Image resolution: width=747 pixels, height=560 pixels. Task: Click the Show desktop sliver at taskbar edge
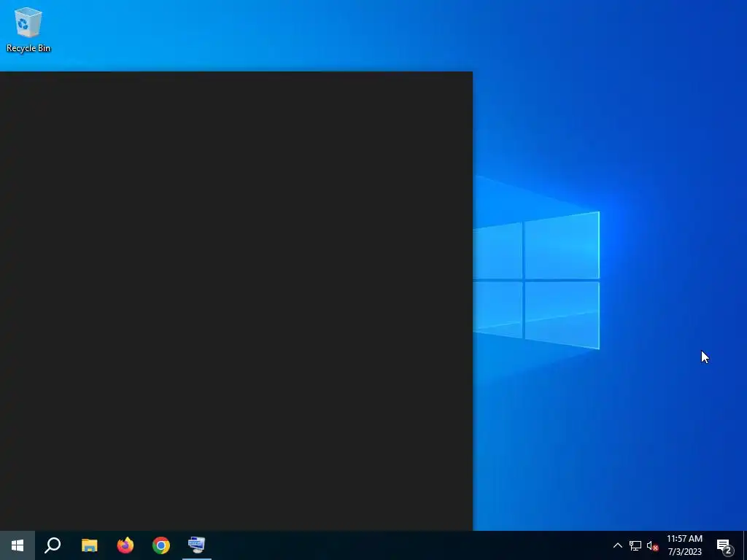point(745,545)
